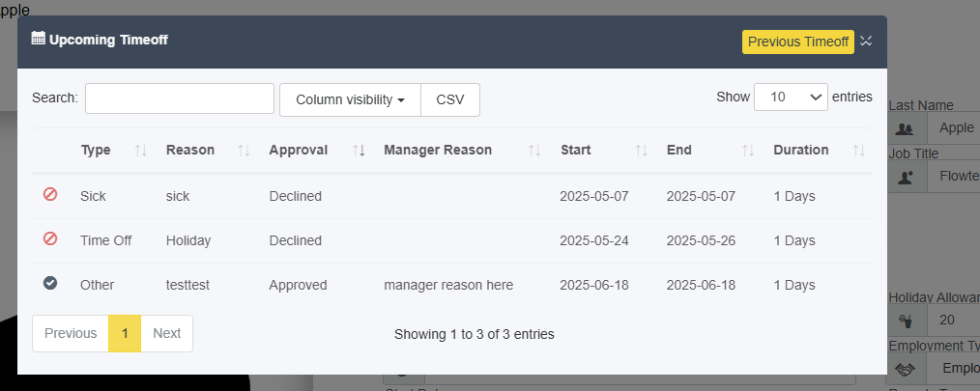
Task: Click the Previous pagination button
Action: [71, 333]
